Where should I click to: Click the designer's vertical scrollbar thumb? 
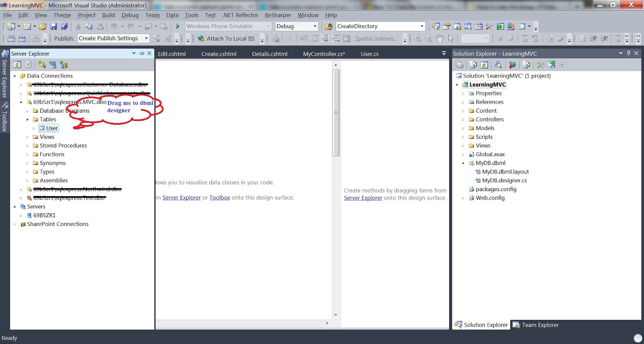click(x=336, y=113)
